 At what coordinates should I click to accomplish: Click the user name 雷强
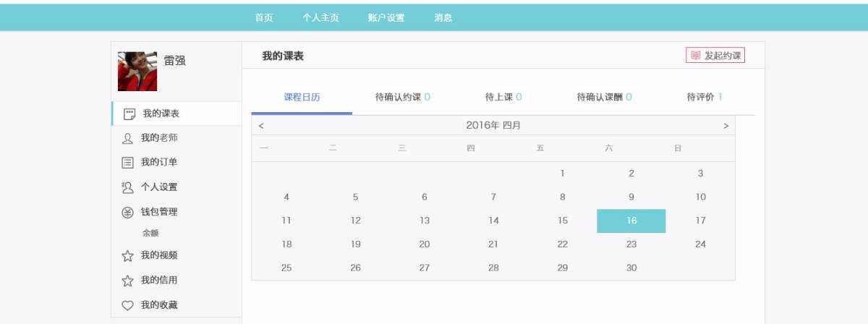pyautogui.click(x=175, y=61)
